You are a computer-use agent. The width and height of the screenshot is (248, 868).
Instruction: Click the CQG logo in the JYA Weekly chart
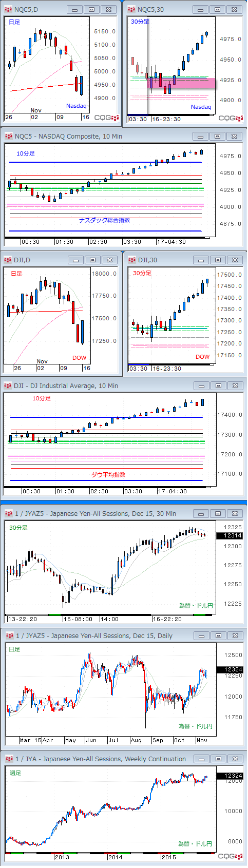[x=231, y=856]
